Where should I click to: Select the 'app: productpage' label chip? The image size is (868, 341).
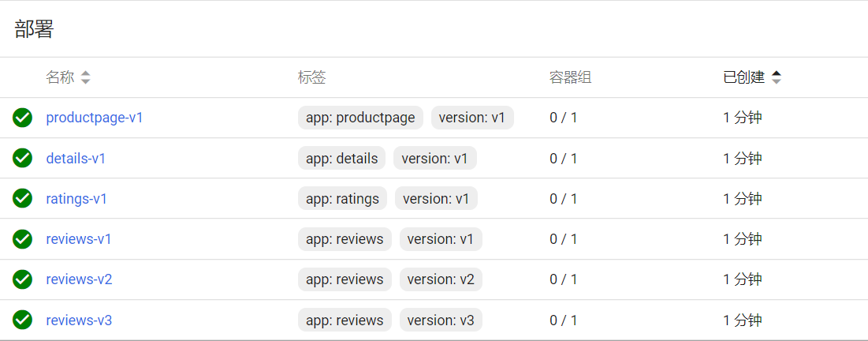tap(360, 118)
